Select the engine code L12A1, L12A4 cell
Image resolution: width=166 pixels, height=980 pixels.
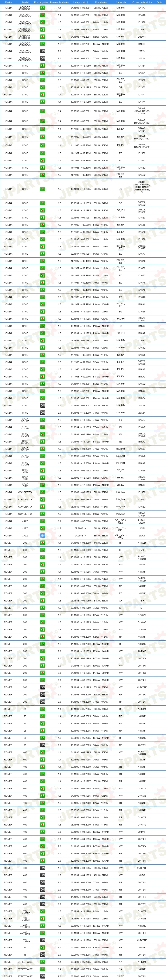click(x=142, y=522)
